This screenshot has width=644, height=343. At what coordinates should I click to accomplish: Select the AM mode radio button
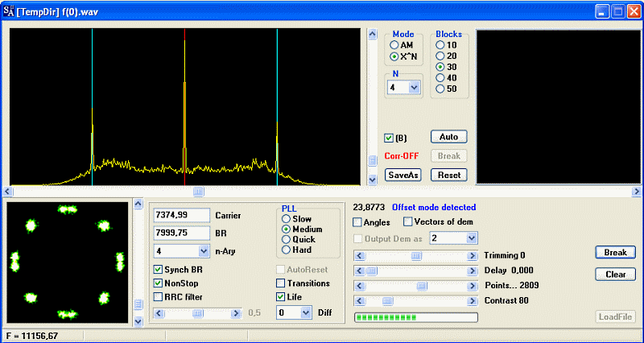point(394,45)
